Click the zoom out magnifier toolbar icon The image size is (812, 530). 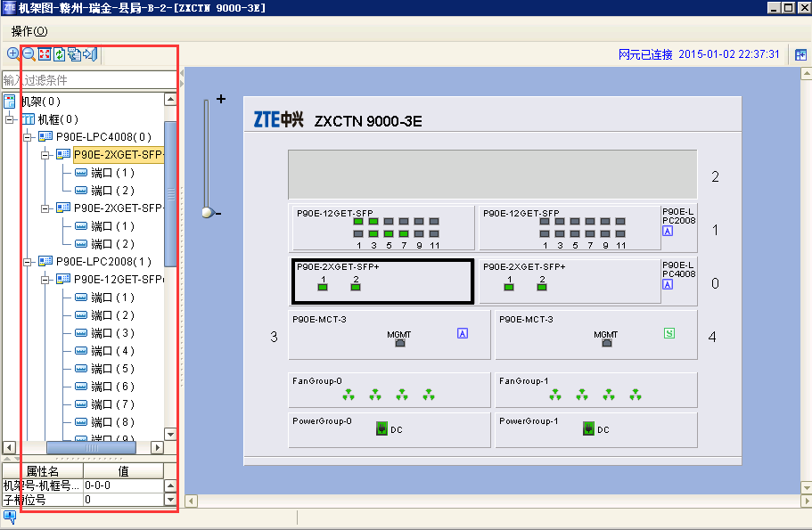(29, 53)
